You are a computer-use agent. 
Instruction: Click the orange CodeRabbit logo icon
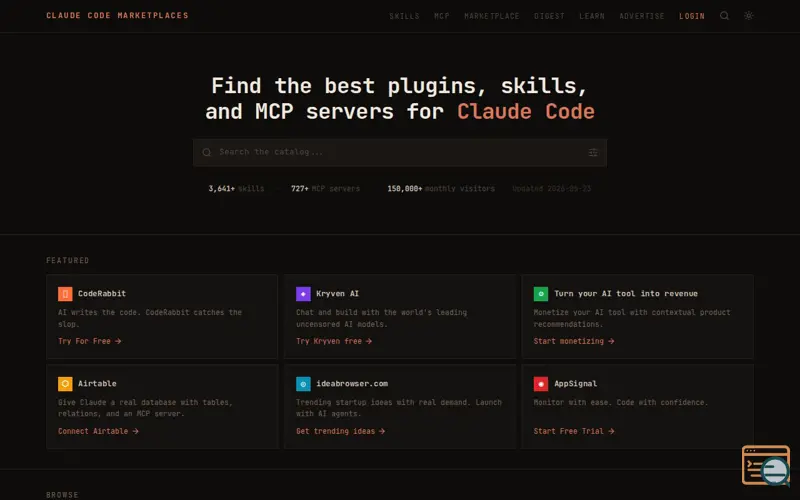(65, 294)
